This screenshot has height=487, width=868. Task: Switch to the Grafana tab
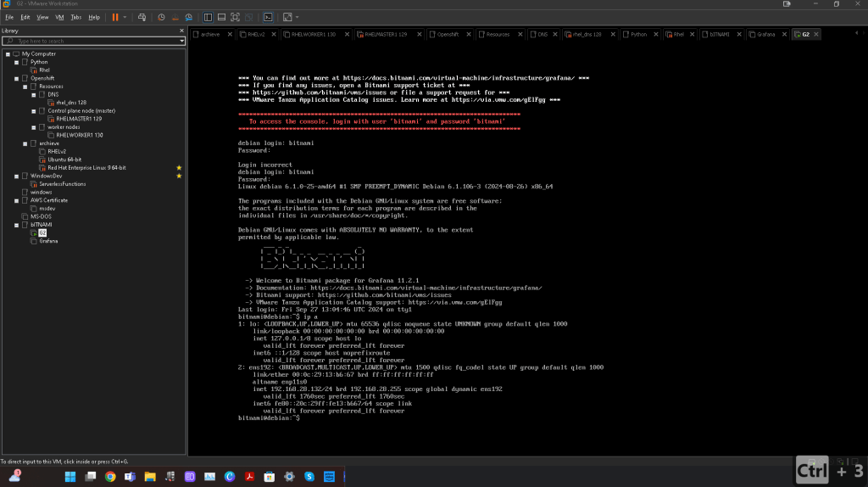click(x=765, y=34)
